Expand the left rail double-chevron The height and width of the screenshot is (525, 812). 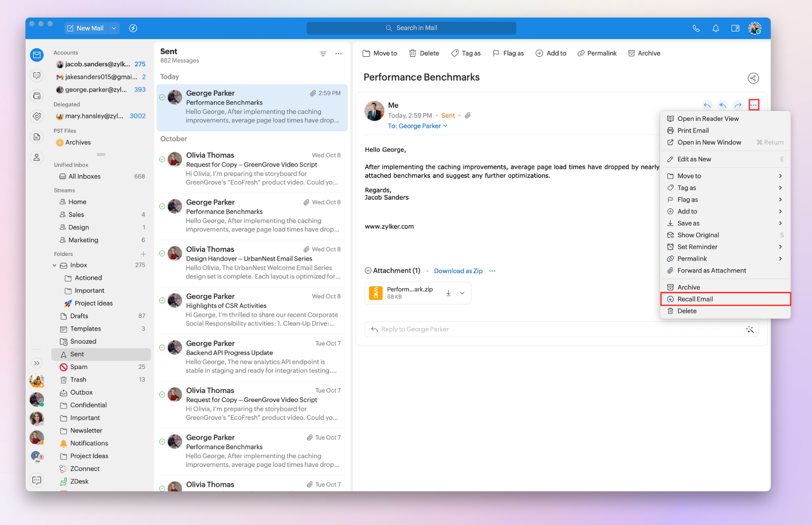(x=37, y=363)
